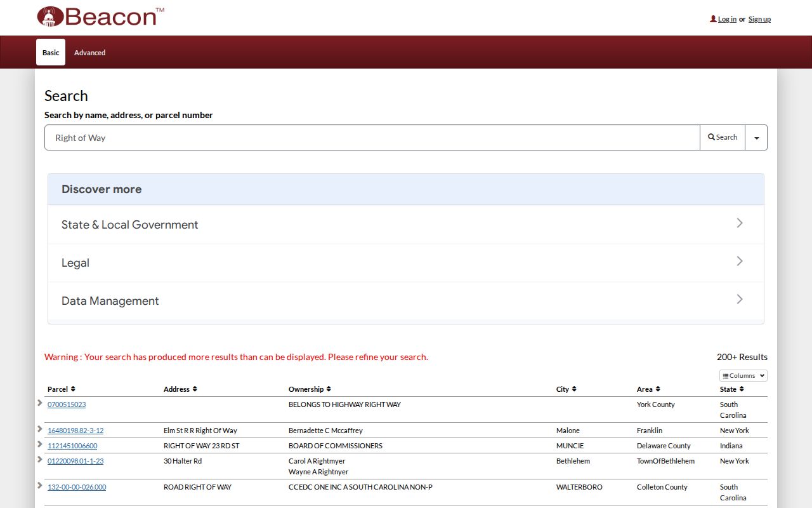Click the '200+ Results' count text
The width and height of the screenshot is (812, 508).
tap(742, 357)
